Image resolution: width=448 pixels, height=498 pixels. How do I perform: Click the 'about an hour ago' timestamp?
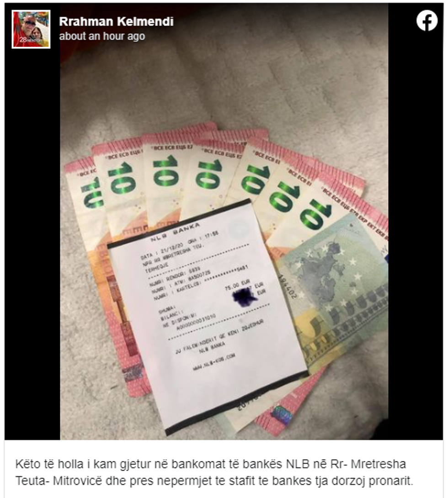pos(102,36)
